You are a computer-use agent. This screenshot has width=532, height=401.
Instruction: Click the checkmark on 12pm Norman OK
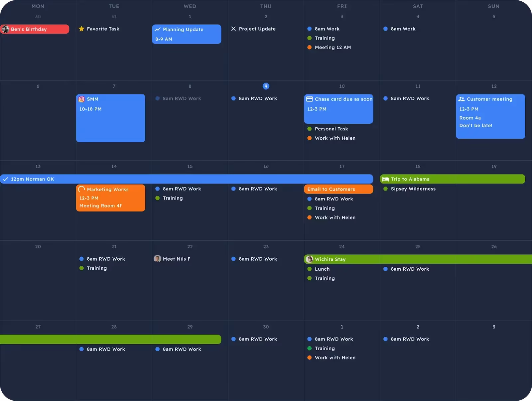point(5,179)
